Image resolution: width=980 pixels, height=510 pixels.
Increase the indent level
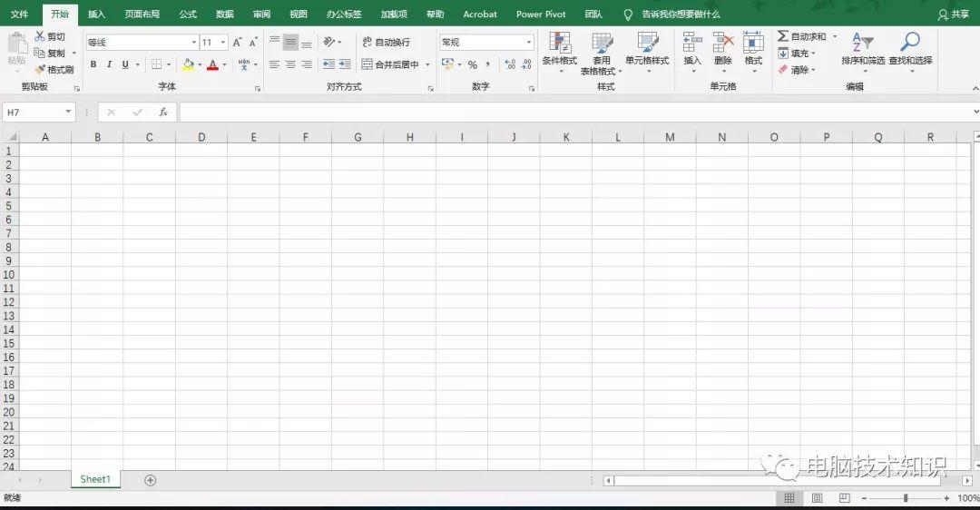345,64
